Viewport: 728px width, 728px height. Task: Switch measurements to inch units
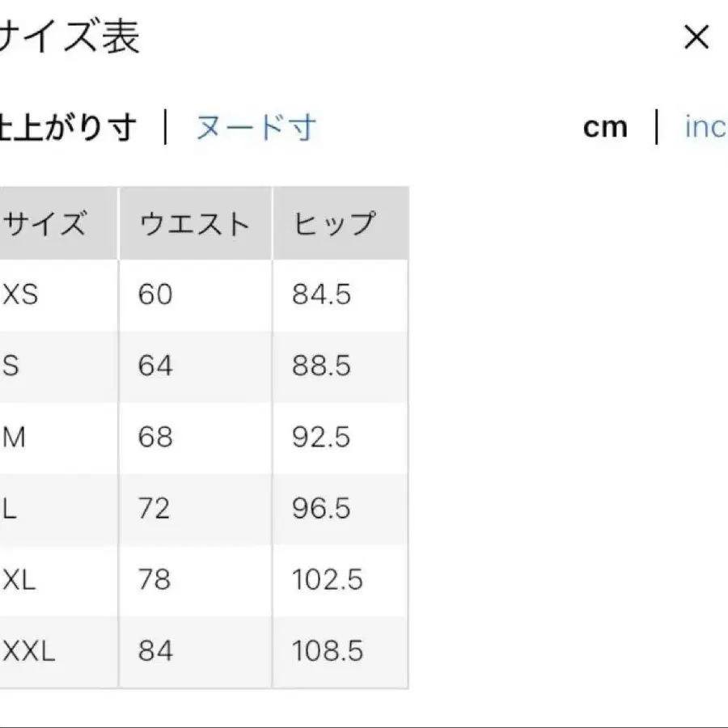(707, 127)
